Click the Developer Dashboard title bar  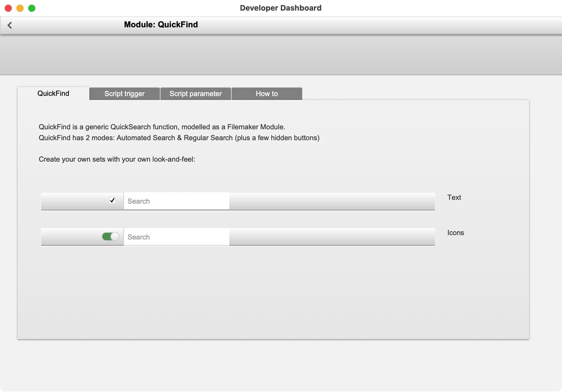[280, 8]
